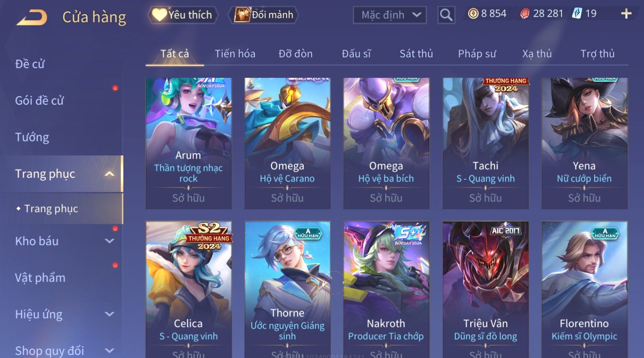
Task: Open the Đổi mảnh chest icon
Action: click(x=242, y=15)
